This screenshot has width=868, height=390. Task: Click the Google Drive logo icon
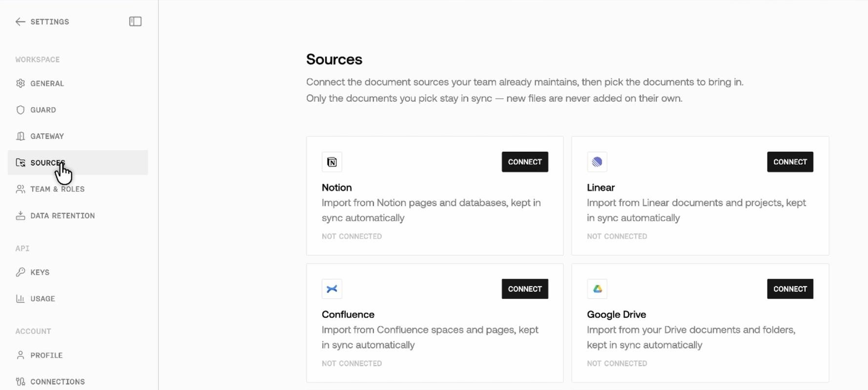[597, 289]
